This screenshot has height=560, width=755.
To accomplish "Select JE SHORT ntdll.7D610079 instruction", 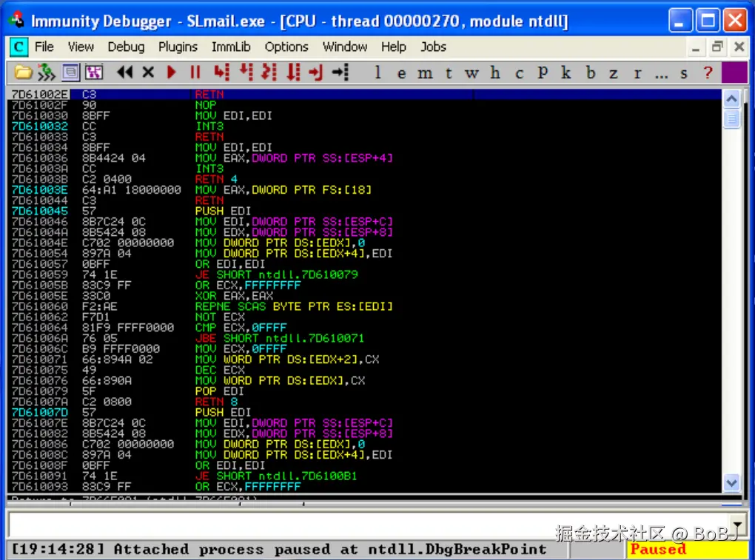I will (x=364, y=274).
